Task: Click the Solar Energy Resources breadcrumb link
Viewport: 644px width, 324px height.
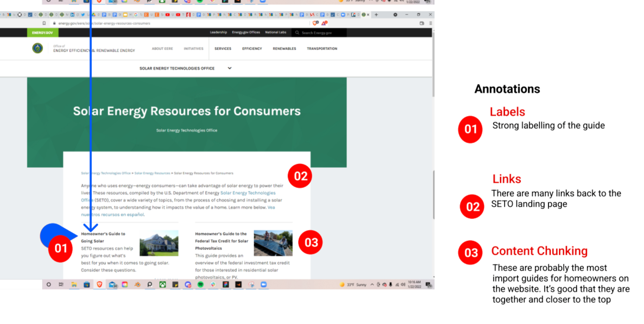Action: pos(152,173)
